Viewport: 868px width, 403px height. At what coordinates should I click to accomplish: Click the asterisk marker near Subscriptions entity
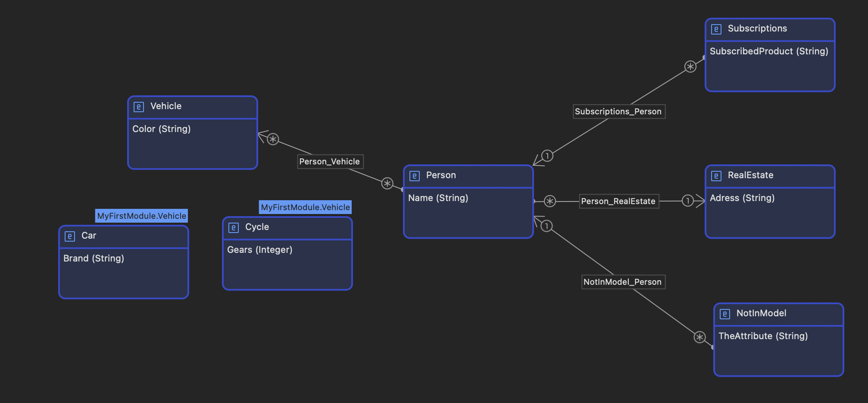[x=690, y=67]
